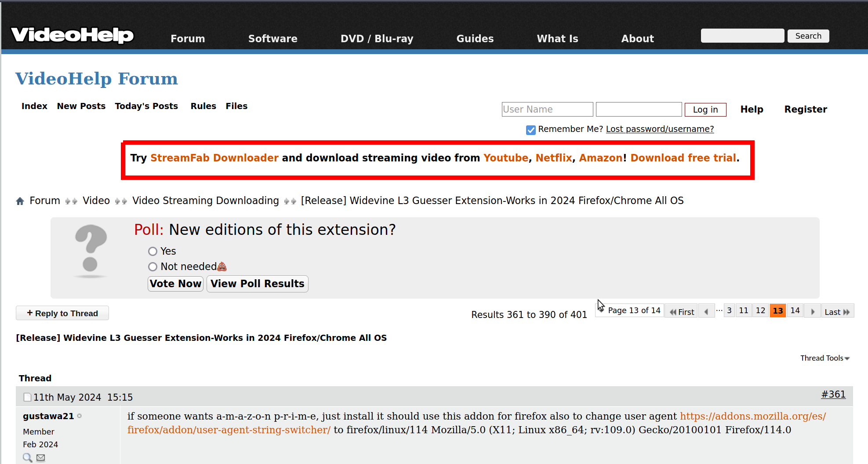
Task: Open gustawa21's profile
Action: [48, 416]
